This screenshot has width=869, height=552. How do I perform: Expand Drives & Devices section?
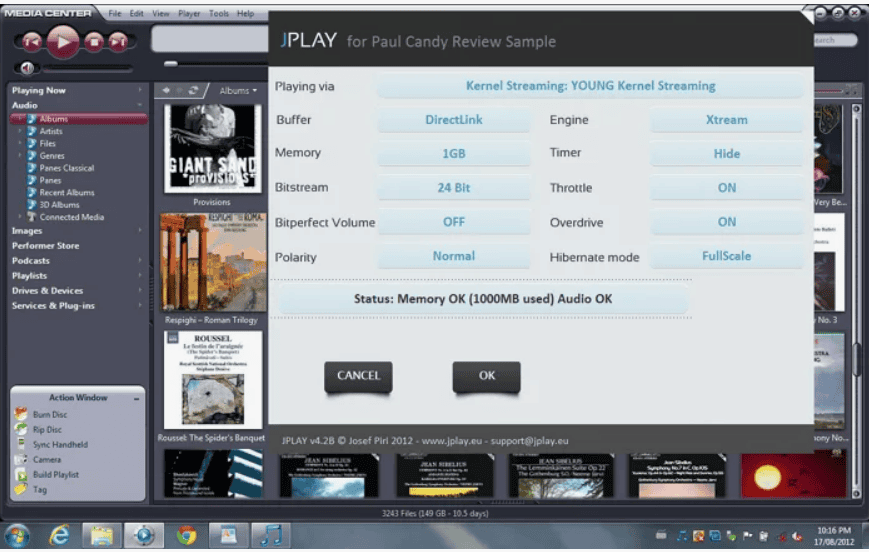tap(140, 290)
